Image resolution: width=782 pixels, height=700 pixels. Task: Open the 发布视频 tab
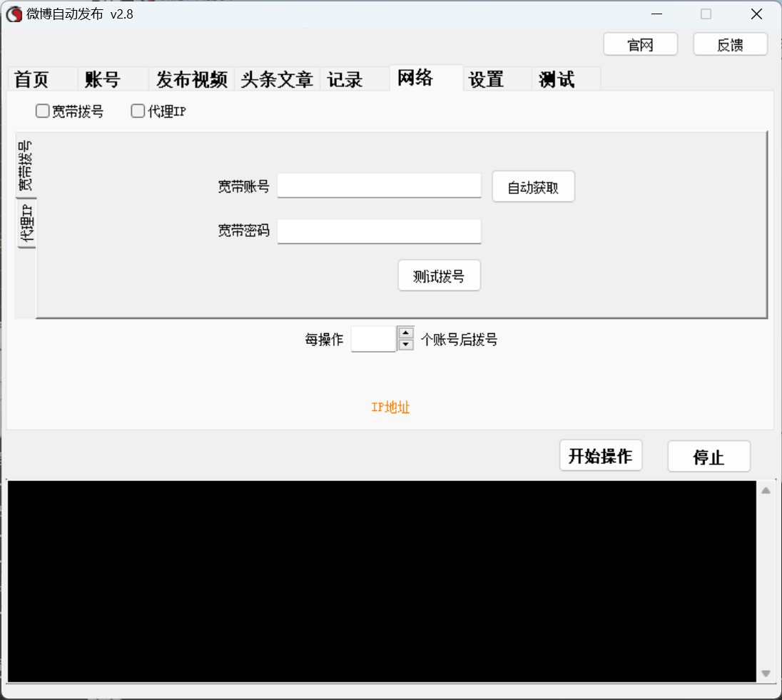pyautogui.click(x=191, y=79)
